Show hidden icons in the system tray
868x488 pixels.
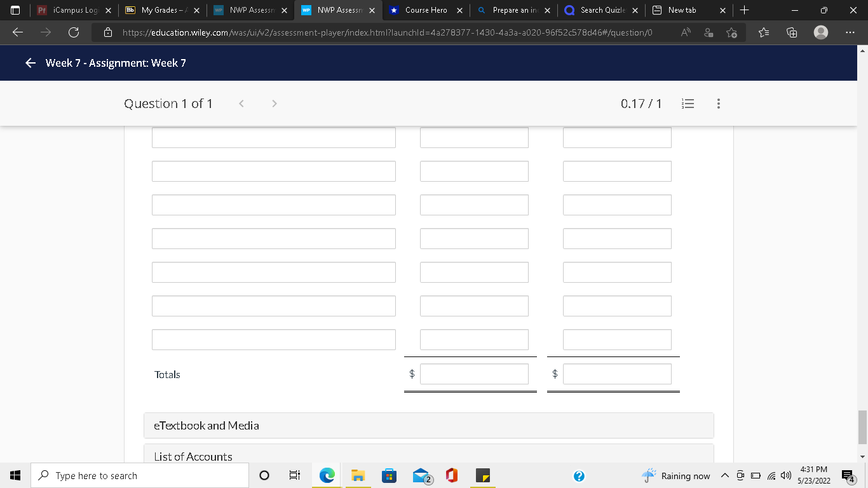point(724,475)
